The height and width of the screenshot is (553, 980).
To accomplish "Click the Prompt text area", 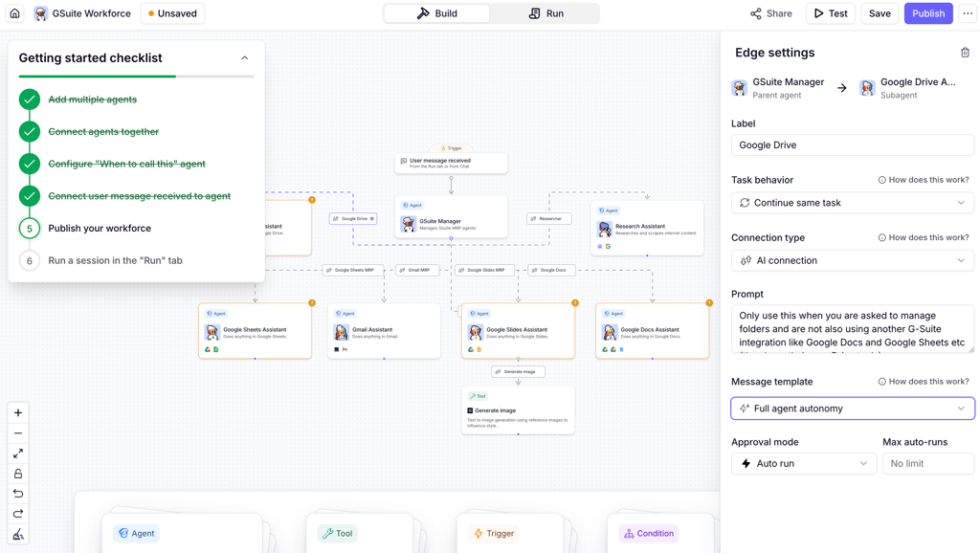I will [x=853, y=329].
